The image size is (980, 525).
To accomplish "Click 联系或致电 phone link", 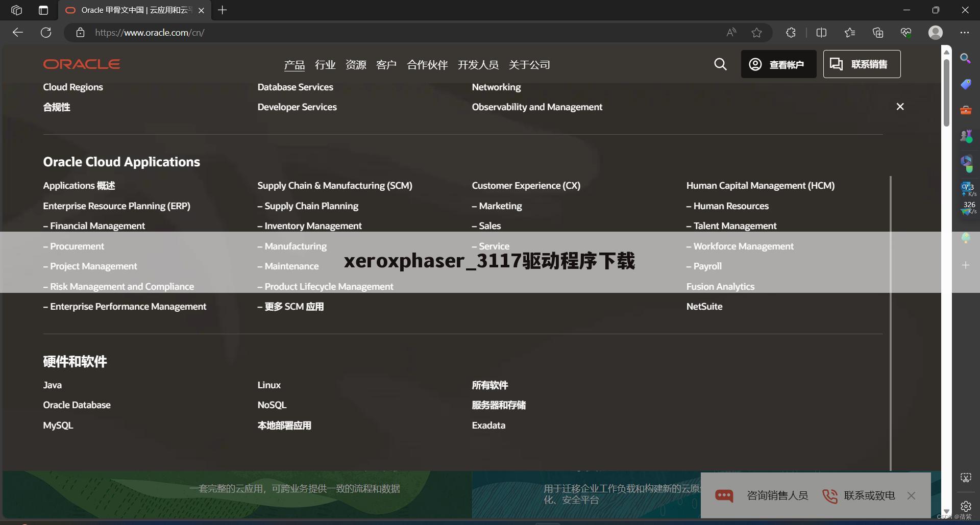I will (x=858, y=495).
